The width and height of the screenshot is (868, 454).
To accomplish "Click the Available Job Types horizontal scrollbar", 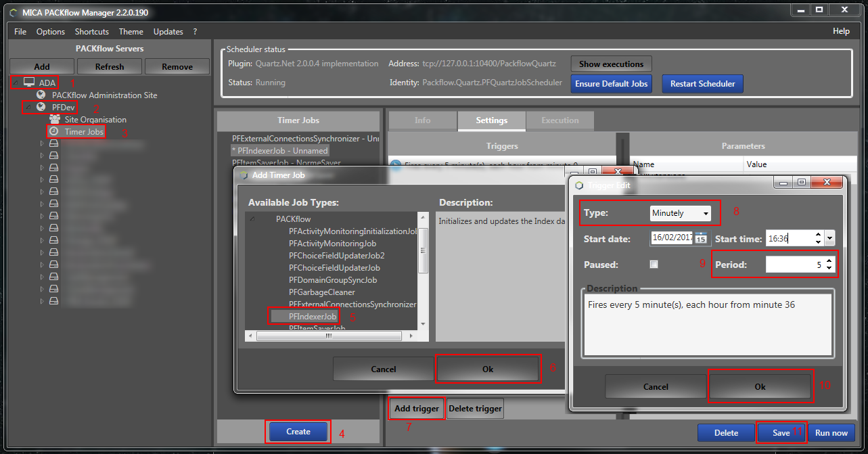I will [x=329, y=335].
